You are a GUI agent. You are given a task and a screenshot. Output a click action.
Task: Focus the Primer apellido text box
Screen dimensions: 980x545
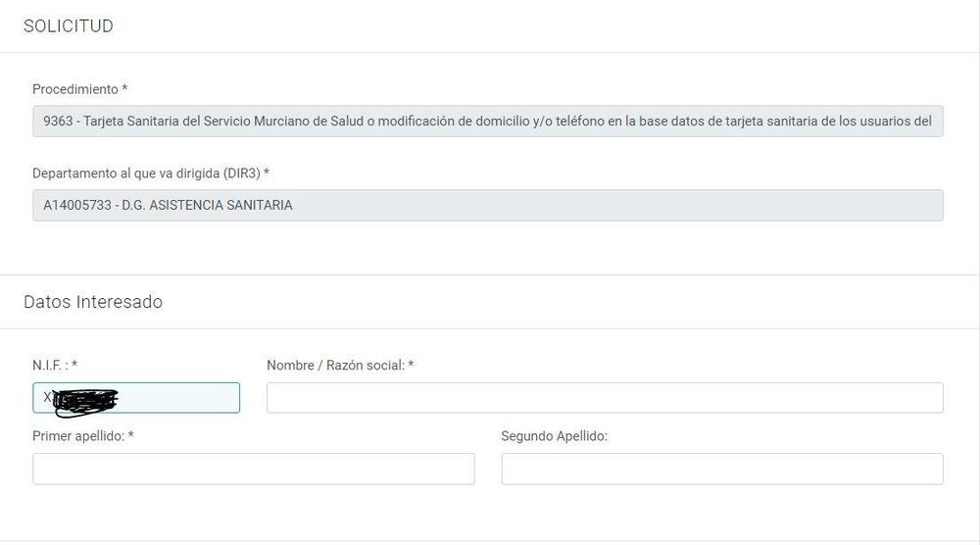tap(253, 469)
